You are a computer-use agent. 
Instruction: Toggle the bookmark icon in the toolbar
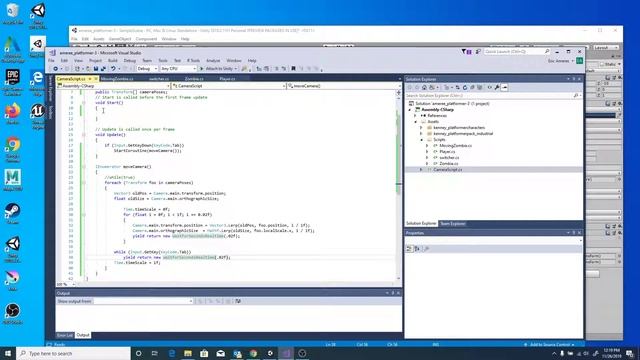tap(293, 69)
